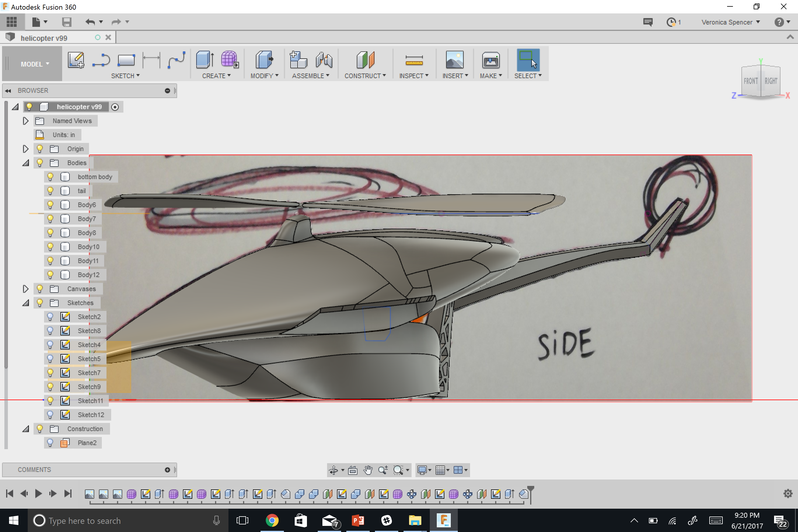Expand the Named Views folder
The image size is (798, 532).
[25, 121]
